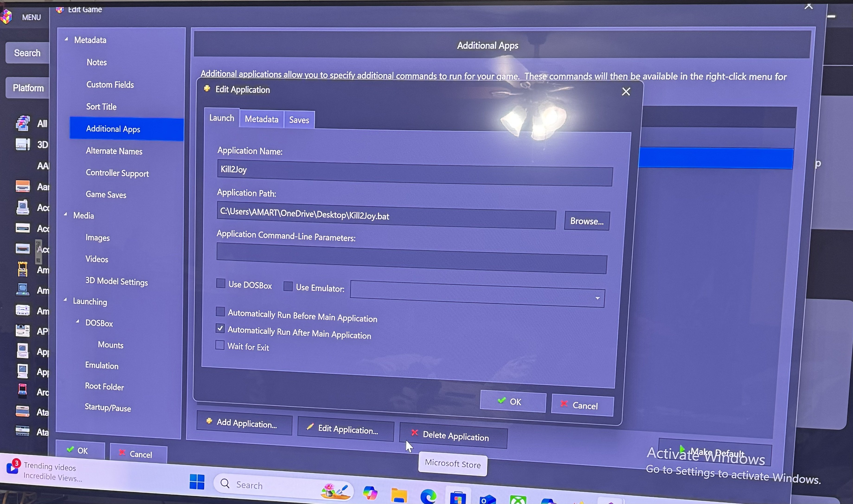Select Videos under Media

(97, 259)
